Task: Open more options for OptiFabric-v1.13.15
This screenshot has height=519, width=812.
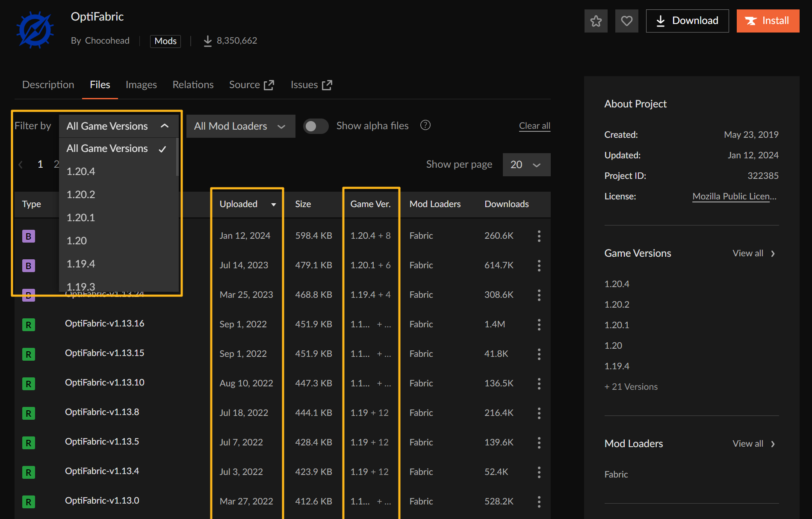Action: 539,354
